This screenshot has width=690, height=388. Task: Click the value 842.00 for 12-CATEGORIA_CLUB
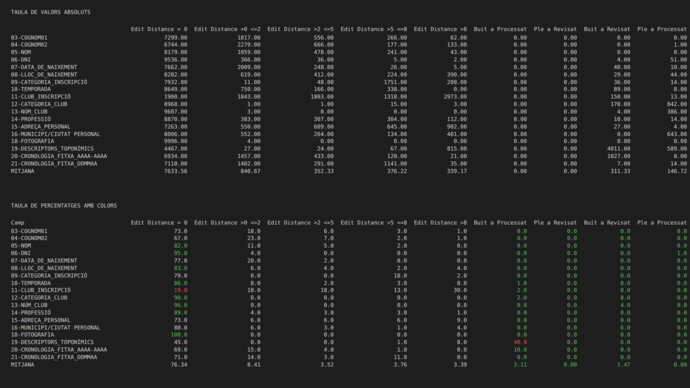[677, 104]
